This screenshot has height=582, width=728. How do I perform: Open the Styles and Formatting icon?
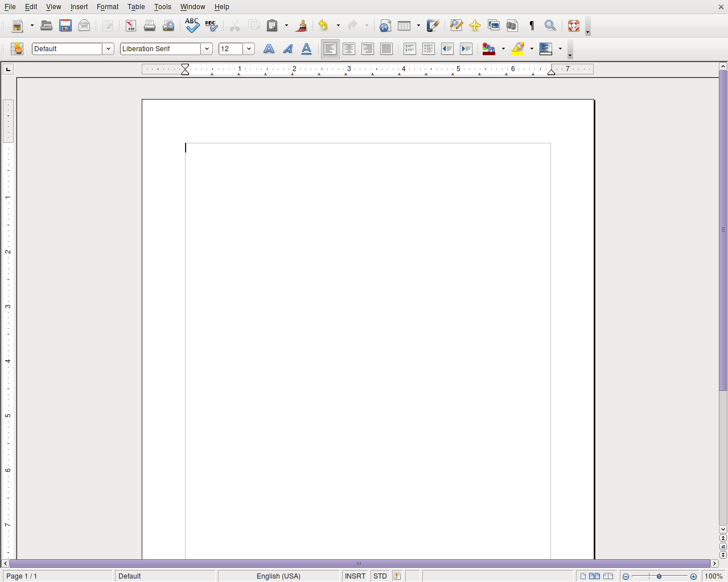pos(17,49)
